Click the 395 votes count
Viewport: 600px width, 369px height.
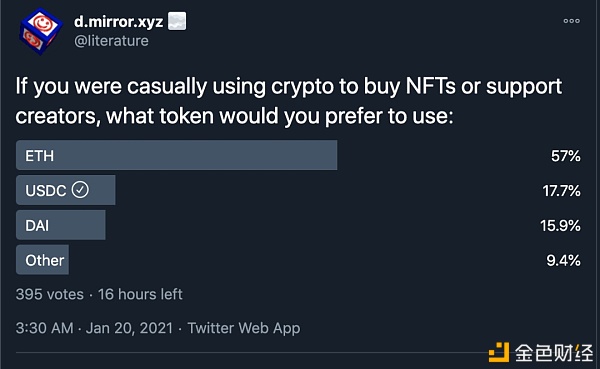tap(50, 294)
